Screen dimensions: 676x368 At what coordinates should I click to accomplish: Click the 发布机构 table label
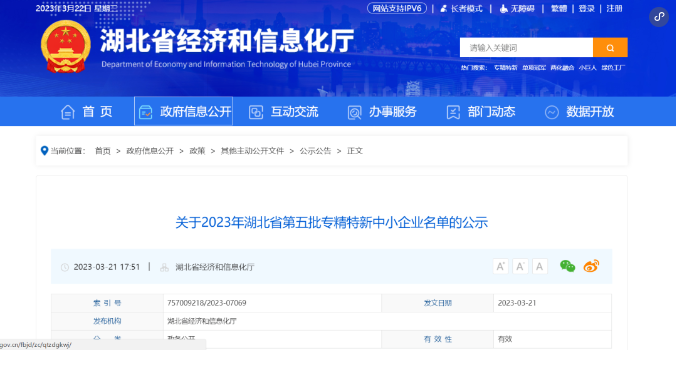click(x=107, y=321)
